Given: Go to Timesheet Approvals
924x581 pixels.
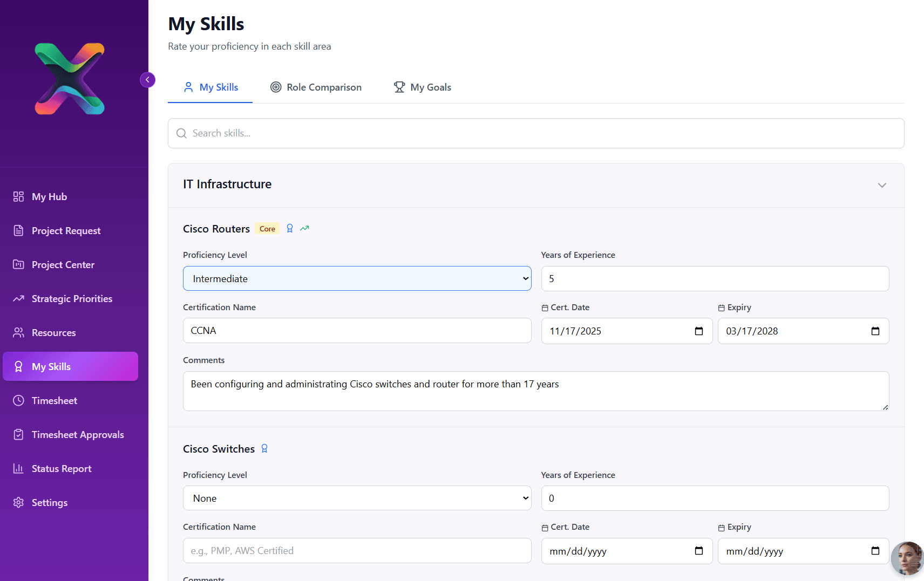Looking at the screenshot, I should point(70,435).
